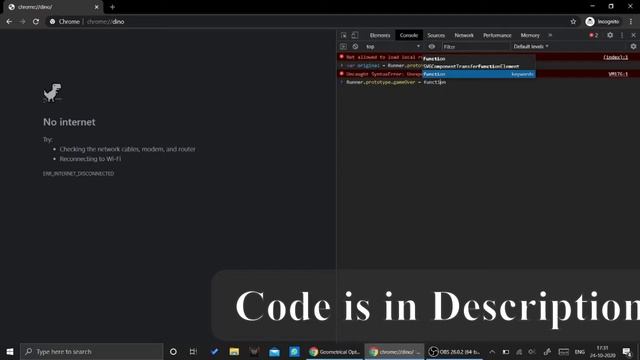The image size is (640, 360).
Task: Open the blue checkmark app on taskbar
Action: pos(214,351)
